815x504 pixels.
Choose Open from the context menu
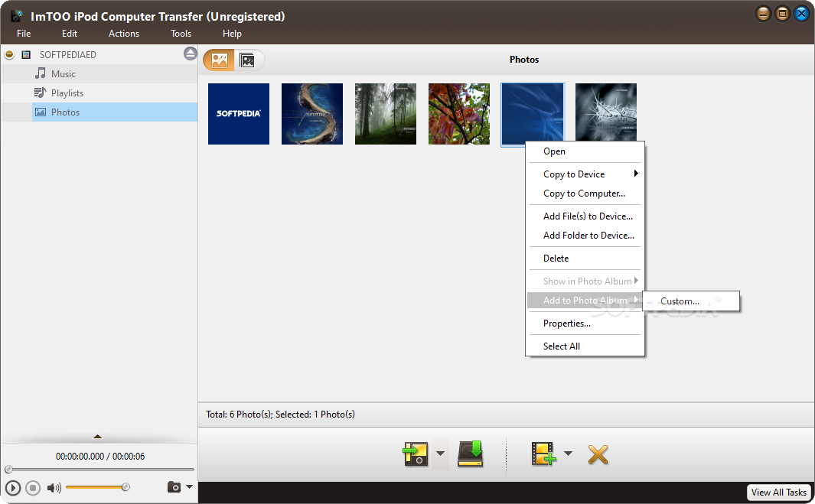(585, 151)
